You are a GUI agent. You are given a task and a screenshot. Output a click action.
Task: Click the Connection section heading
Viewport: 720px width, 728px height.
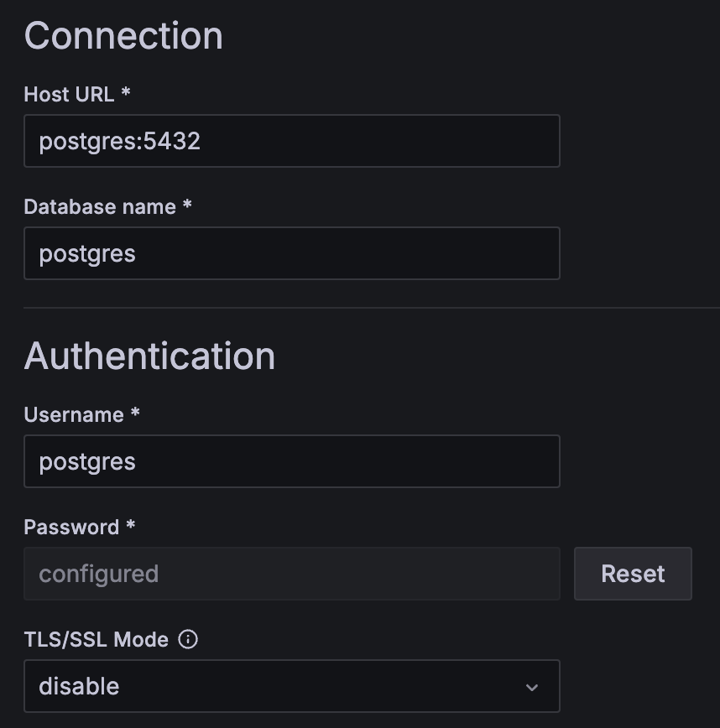123,36
